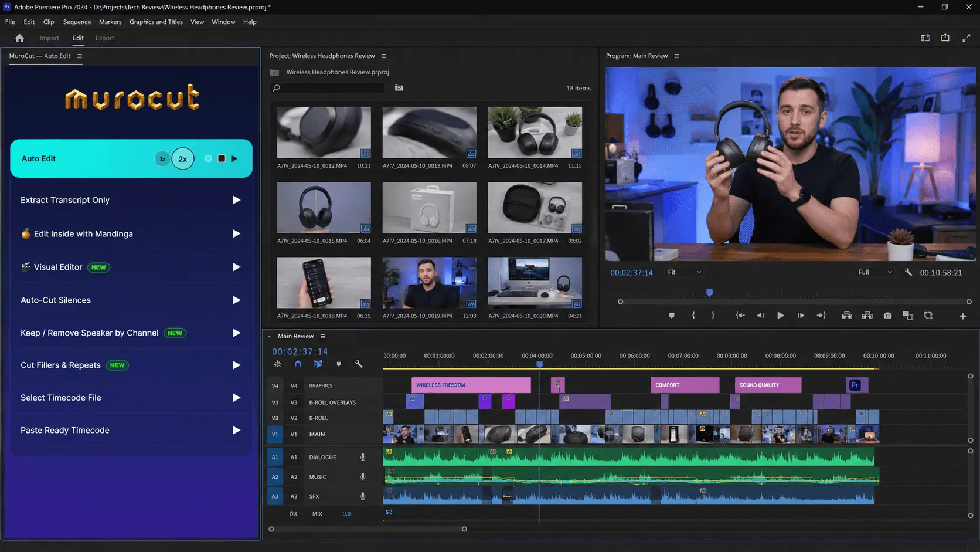The height and width of the screenshot is (552, 980).
Task: Maximize the frame with the fullscreen arrows icon
Action: click(966, 38)
